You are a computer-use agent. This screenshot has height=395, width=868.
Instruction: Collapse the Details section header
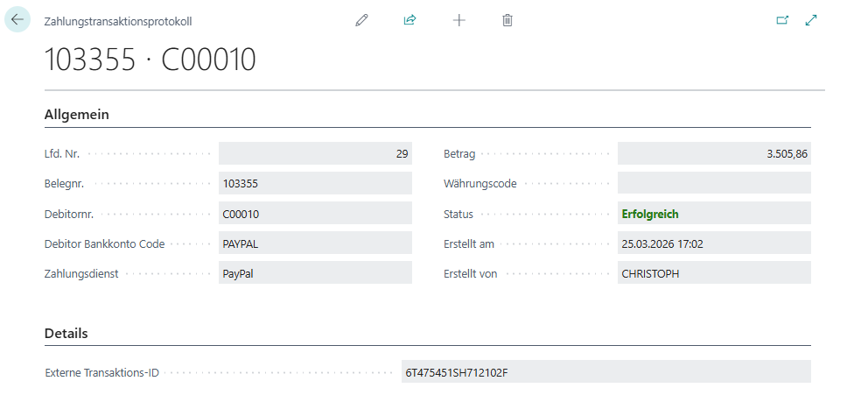coord(66,334)
